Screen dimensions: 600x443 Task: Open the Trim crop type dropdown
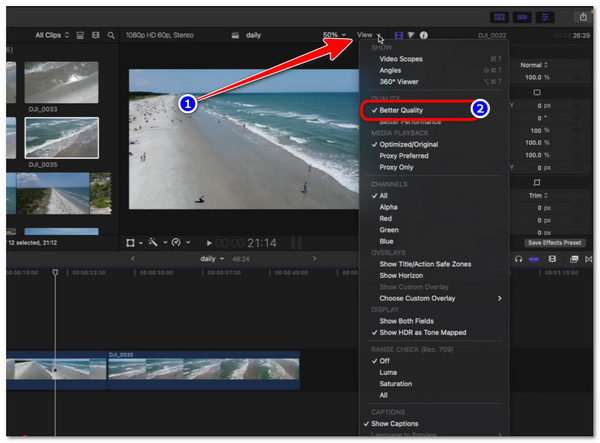pos(538,195)
